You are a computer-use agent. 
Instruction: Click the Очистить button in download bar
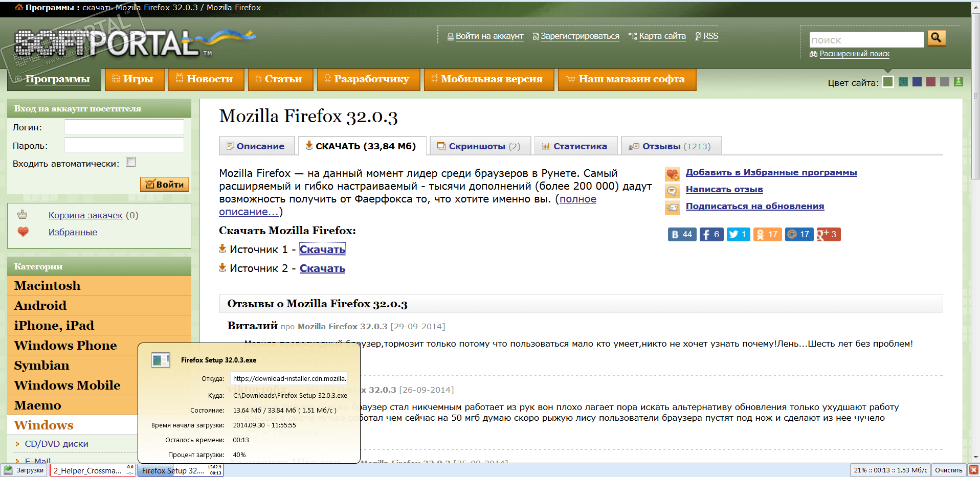point(948,470)
